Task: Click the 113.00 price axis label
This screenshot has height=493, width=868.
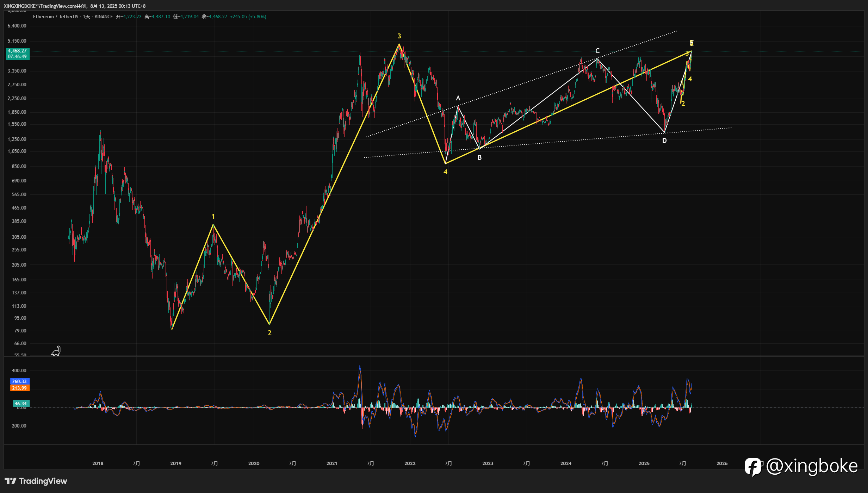Action: click(19, 306)
